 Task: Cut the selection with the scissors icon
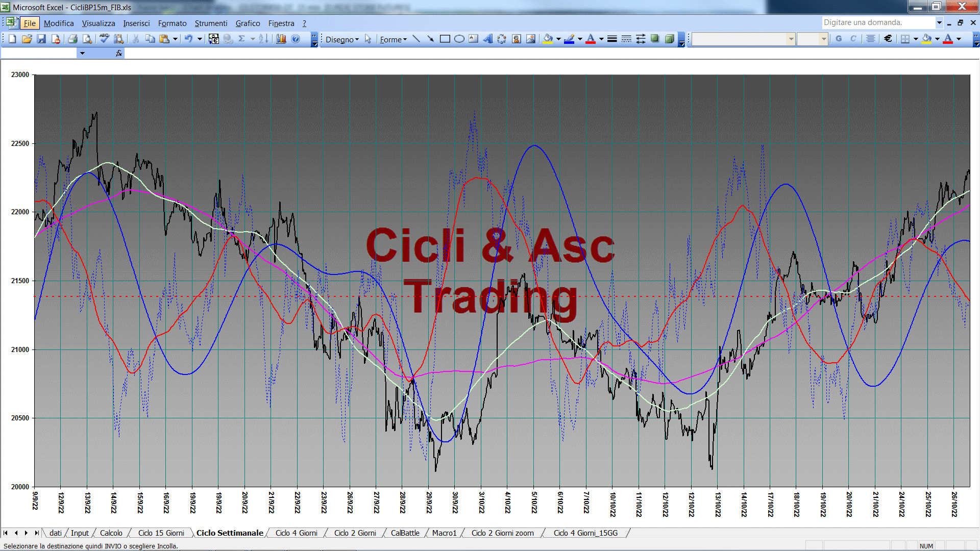tap(136, 39)
